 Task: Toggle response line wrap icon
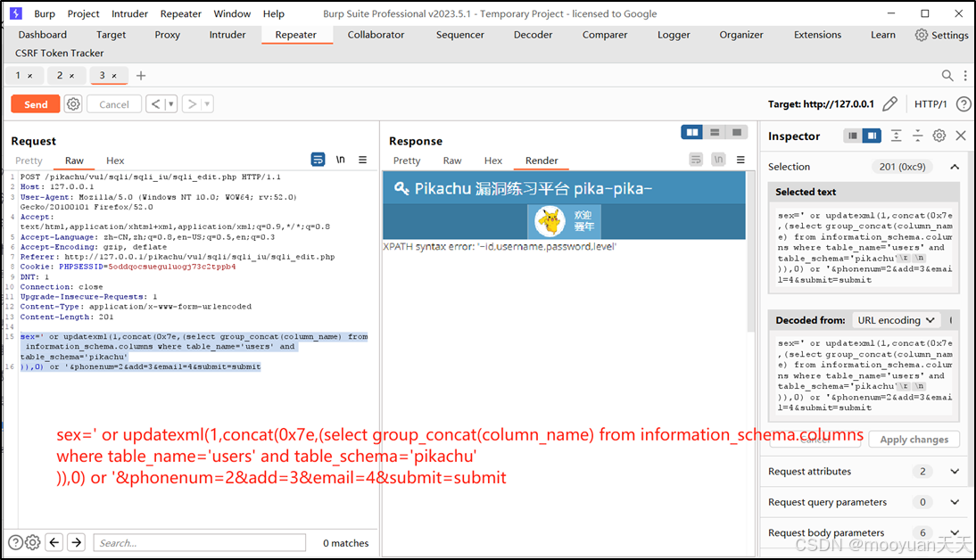(x=696, y=160)
